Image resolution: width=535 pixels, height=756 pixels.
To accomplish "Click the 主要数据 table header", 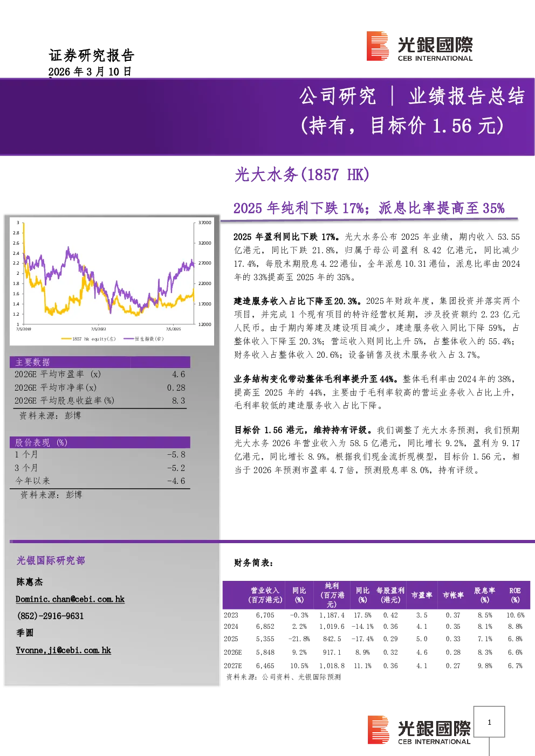I will 100,362.
